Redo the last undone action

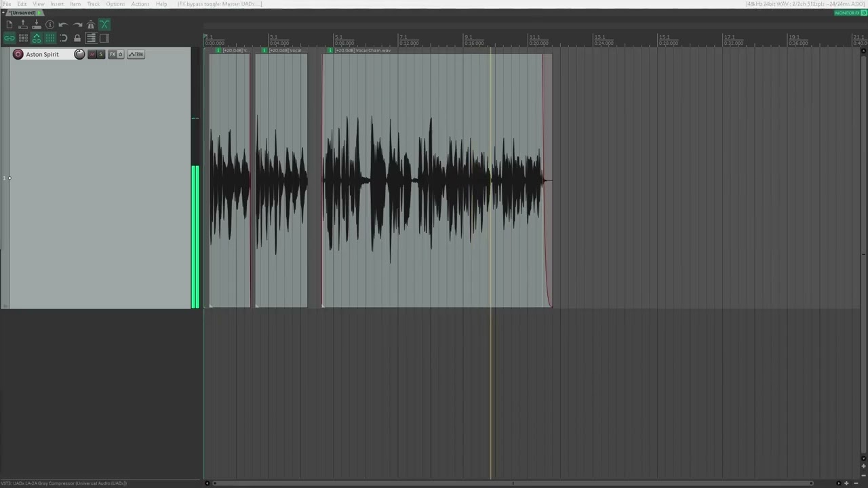point(77,24)
